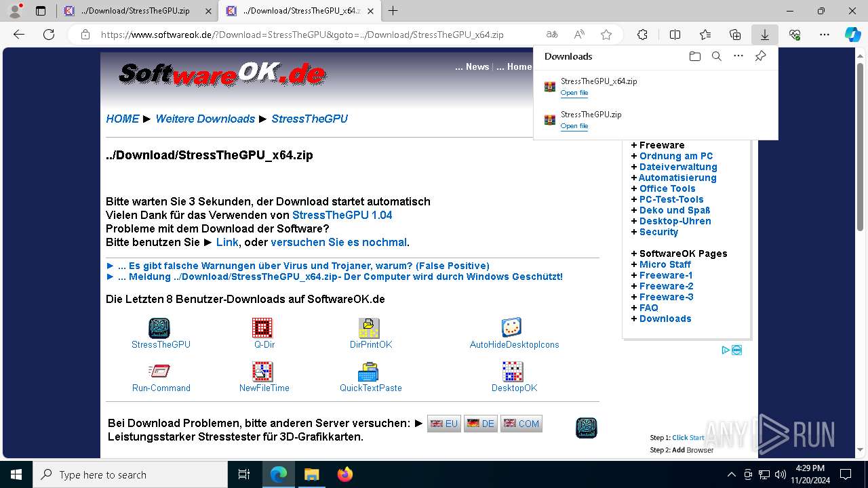Screen dimensions: 868x488
Task: Open More options in the Downloads panel
Action: click(x=738, y=56)
